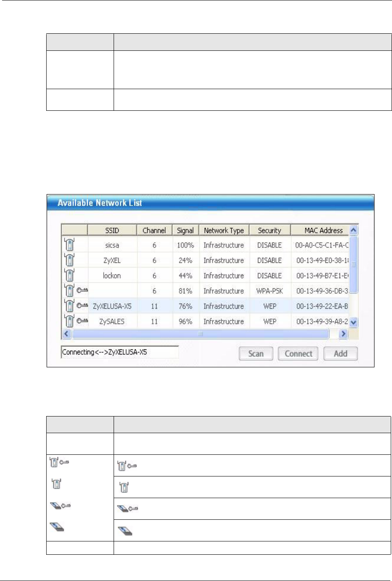Click DISABLE security cell in lockon row
This screenshot has height=581, width=392.
click(x=270, y=276)
